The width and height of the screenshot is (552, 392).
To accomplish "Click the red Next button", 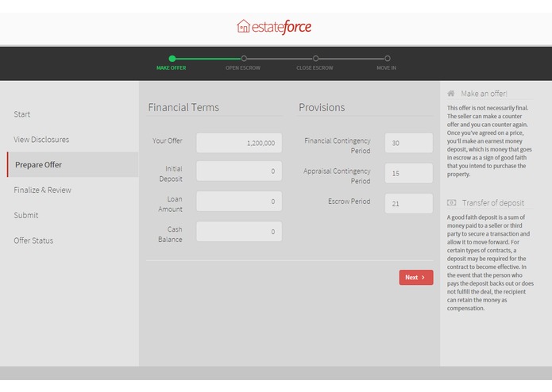I will 416,278.
